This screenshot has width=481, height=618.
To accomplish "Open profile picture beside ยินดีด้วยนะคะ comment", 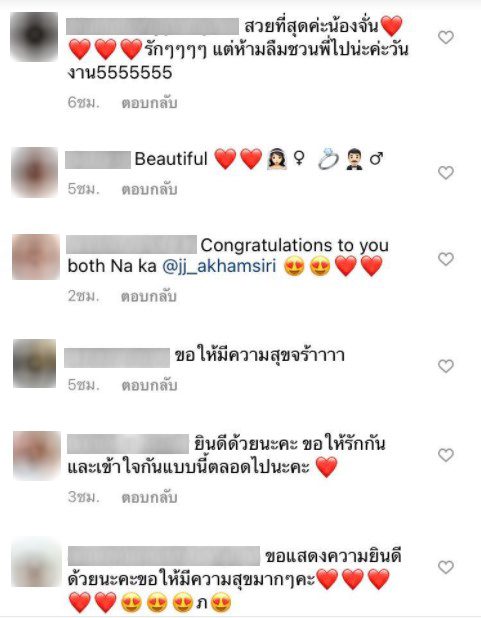I will coord(37,455).
